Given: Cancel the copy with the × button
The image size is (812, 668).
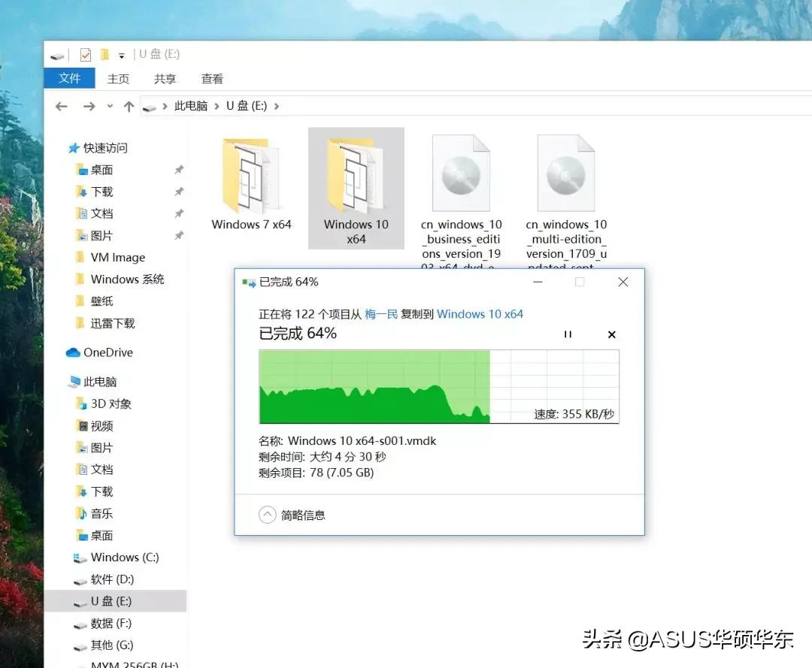Looking at the screenshot, I should click(611, 334).
